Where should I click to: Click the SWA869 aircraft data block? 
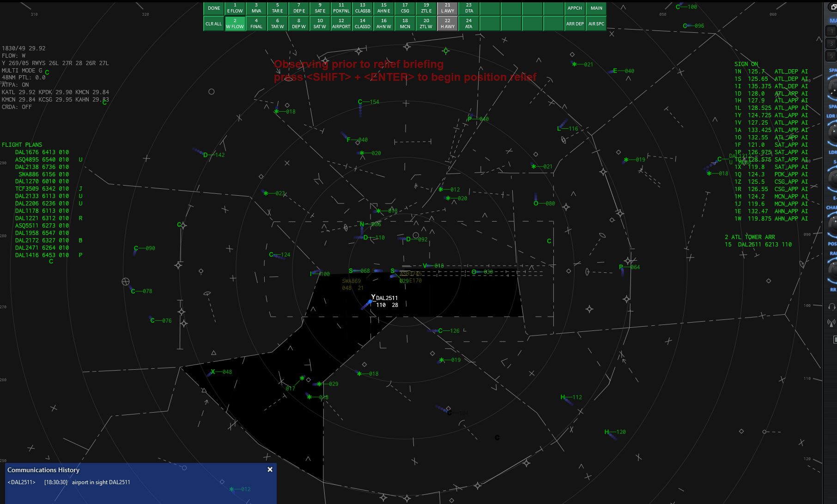click(x=351, y=284)
